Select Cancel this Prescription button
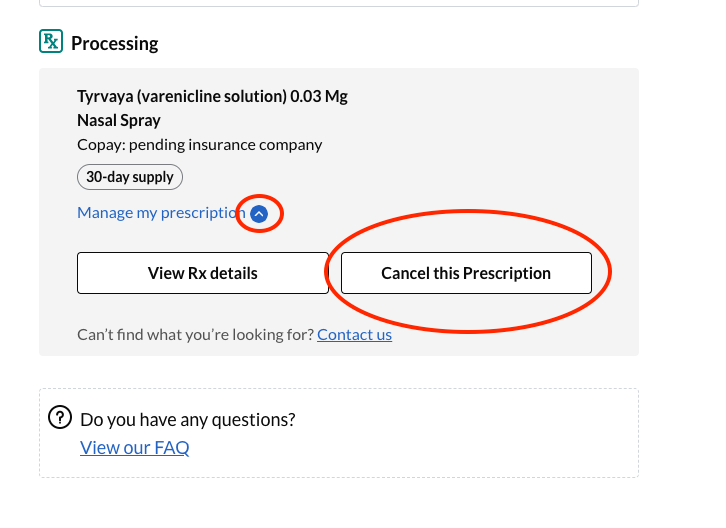 point(466,273)
